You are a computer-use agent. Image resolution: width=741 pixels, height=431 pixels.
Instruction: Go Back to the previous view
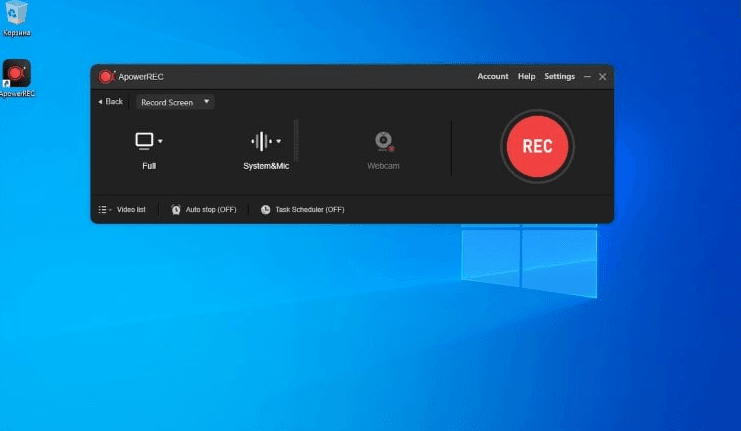click(111, 102)
